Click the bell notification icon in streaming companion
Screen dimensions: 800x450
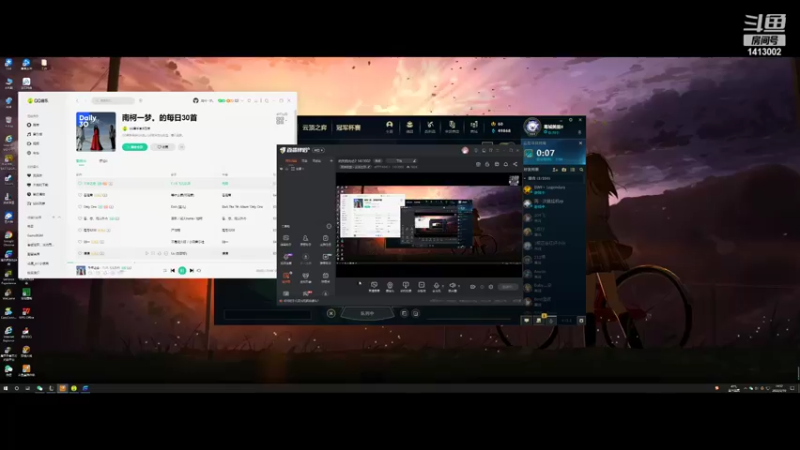pyautogui.click(x=506, y=164)
